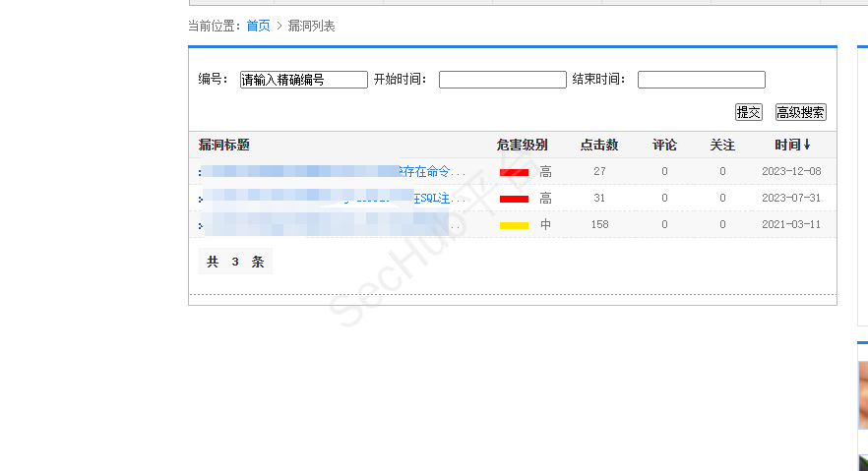Sort by 时间 column header
The height and width of the screenshot is (471, 868).
point(787,145)
